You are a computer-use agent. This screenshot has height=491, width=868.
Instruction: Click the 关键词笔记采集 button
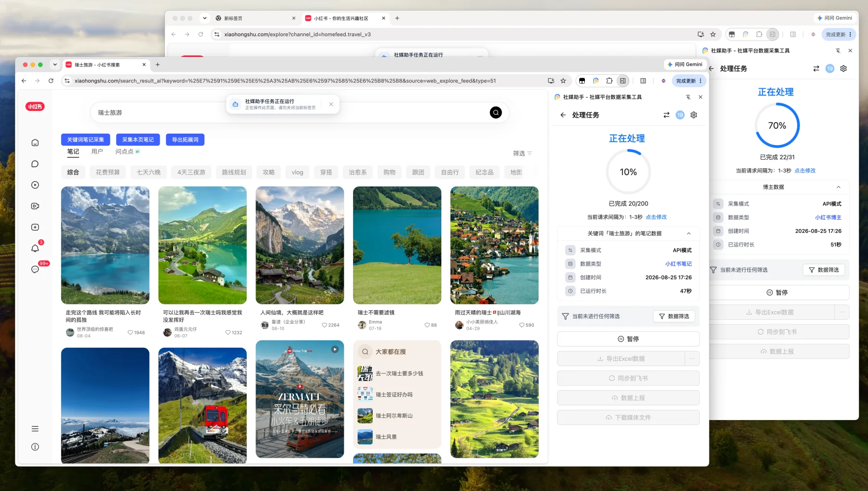(x=85, y=140)
